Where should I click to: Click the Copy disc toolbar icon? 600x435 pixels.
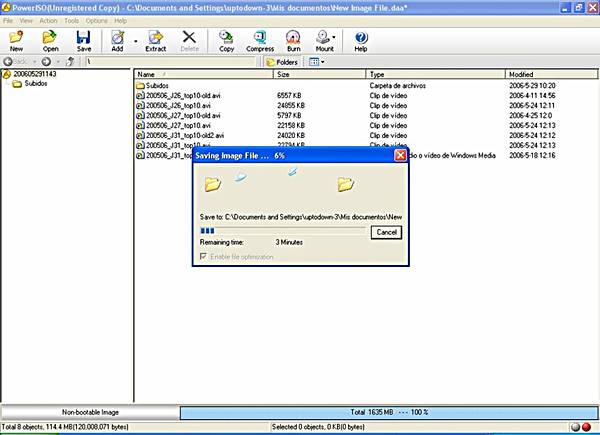click(226, 41)
